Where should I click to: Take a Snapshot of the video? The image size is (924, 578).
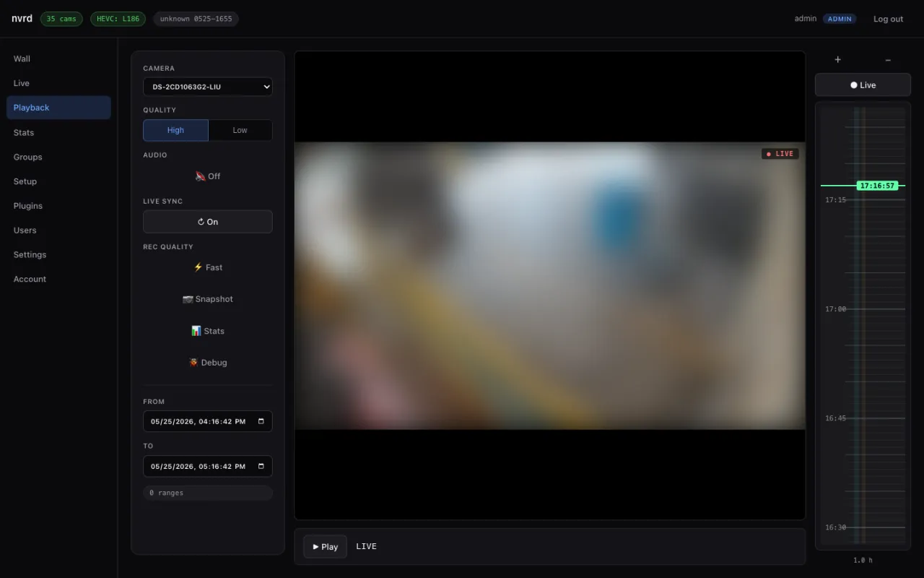coord(208,299)
